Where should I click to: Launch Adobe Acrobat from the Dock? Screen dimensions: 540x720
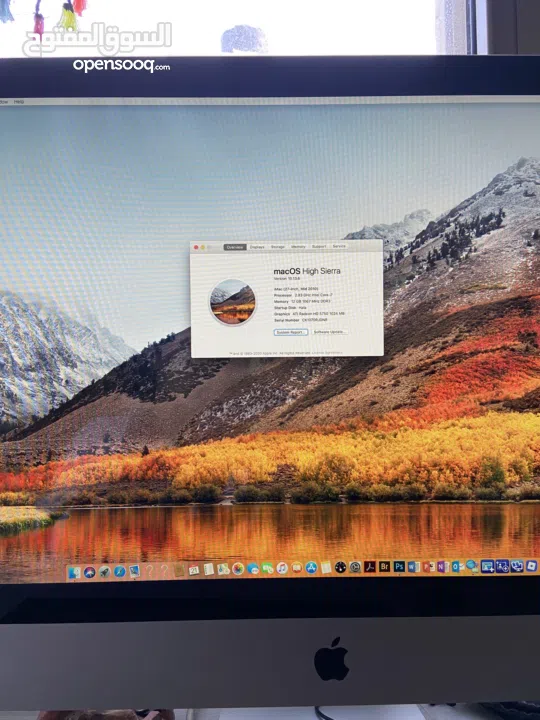[x=370, y=567]
